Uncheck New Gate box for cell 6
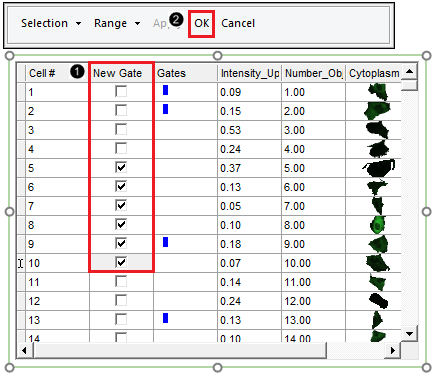Screen dimensions: 434x374 pyautogui.click(x=121, y=186)
